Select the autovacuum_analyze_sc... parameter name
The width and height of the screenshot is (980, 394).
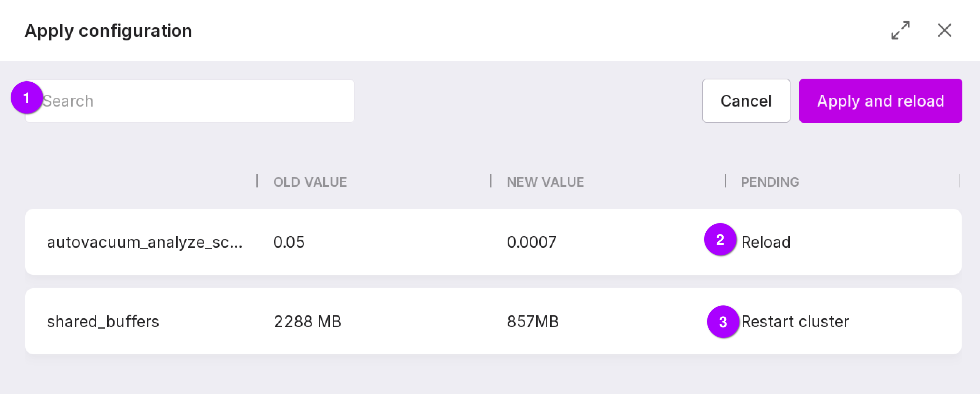[145, 242]
